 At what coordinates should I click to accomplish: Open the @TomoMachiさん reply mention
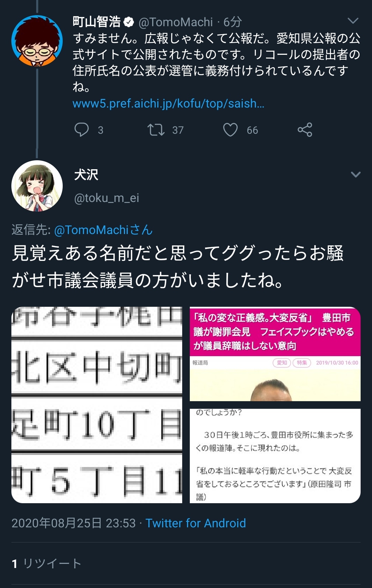tap(103, 230)
